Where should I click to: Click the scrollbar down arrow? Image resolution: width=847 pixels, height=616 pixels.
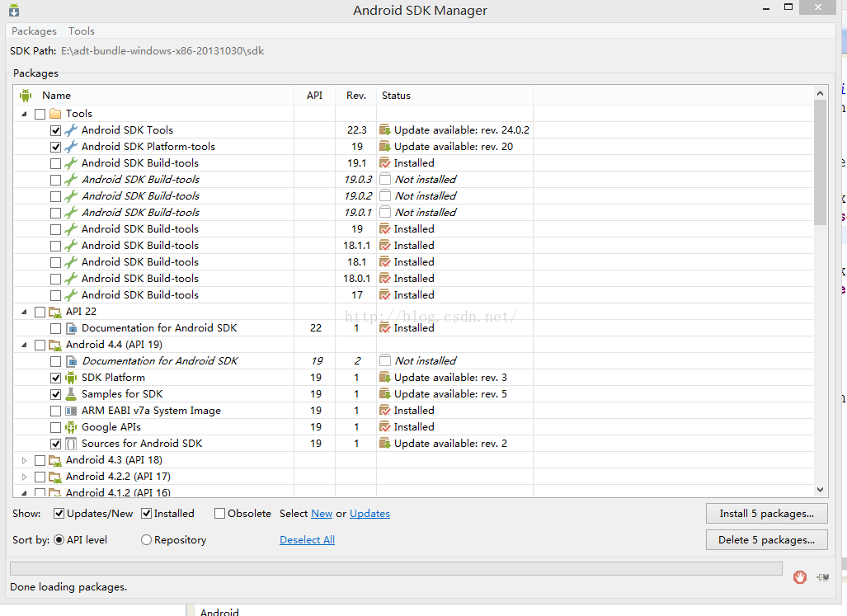(x=820, y=490)
